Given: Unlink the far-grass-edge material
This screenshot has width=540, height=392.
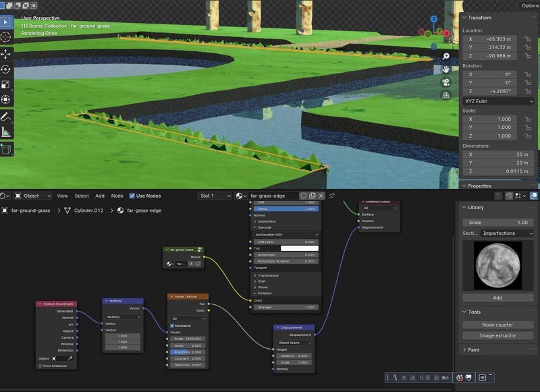Looking at the screenshot, I should pos(321,196).
